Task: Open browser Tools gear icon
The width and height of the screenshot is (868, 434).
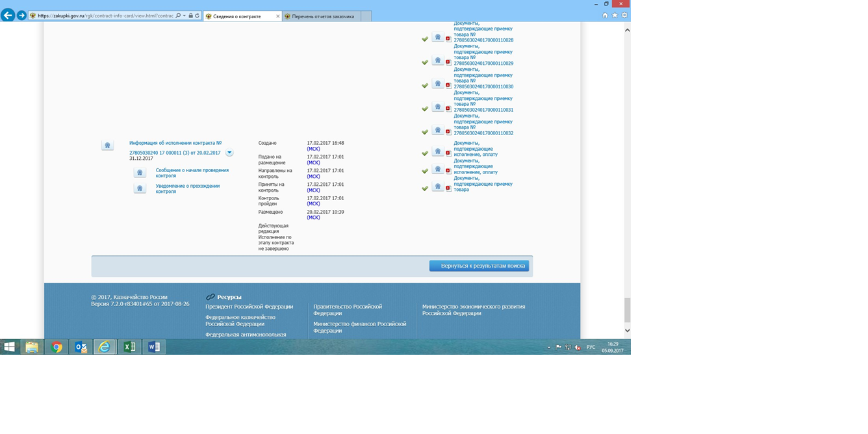Action: [624, 16]
